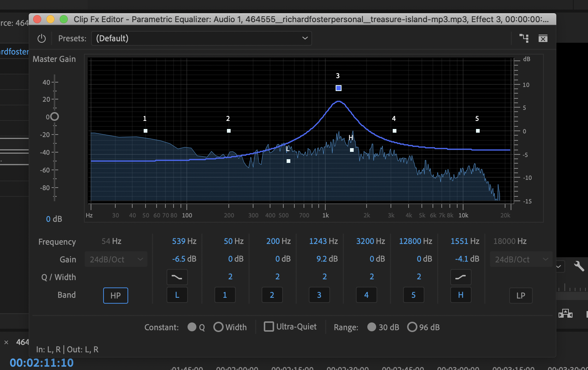588x370 pixels.
Task: Toggle the L band button
Action: tap(177, 295)
